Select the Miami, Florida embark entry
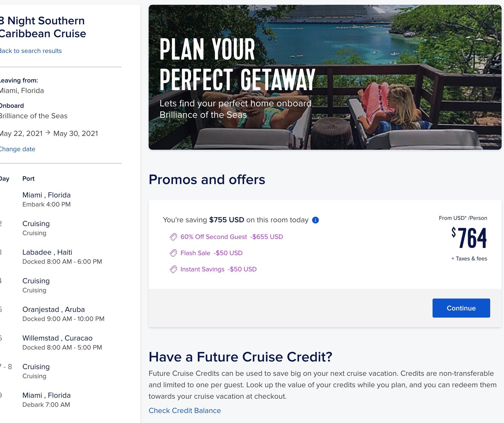The width and height of the screenshot is (504, 423). [x=46, y=199]
